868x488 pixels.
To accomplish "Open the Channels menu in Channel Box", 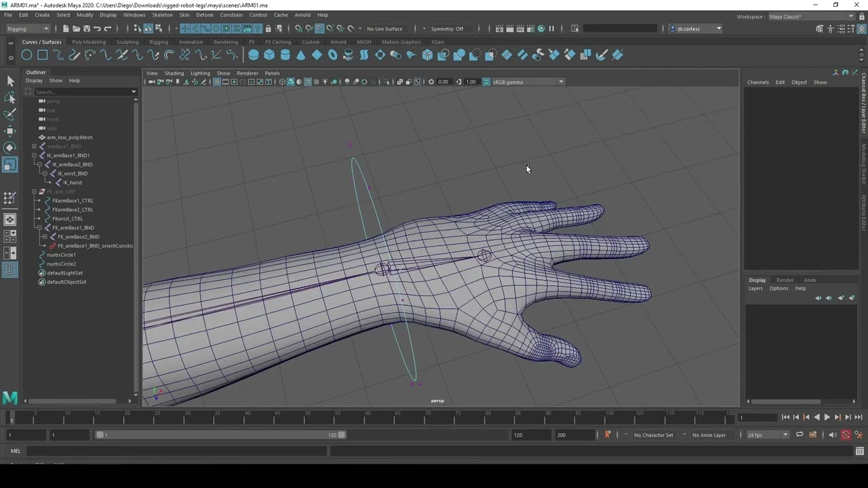I will click(758, 83).
